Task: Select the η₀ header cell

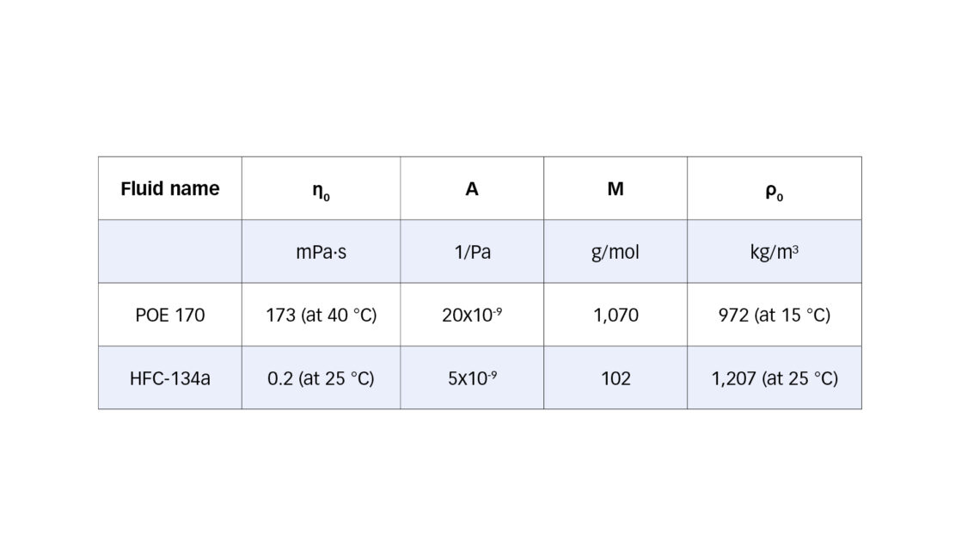Action: 321,190
